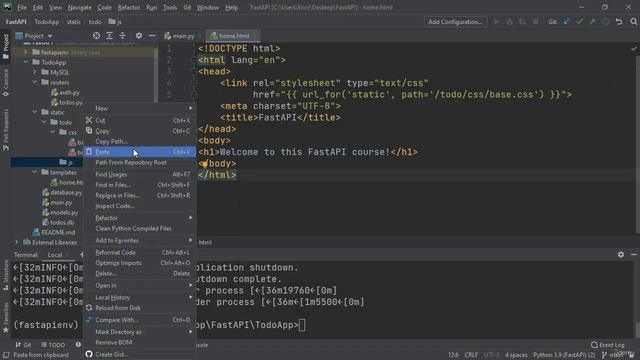Screen dimensions: 640x360
Task: Open the TODO tool window at the bottom
Action: point(53,345)
